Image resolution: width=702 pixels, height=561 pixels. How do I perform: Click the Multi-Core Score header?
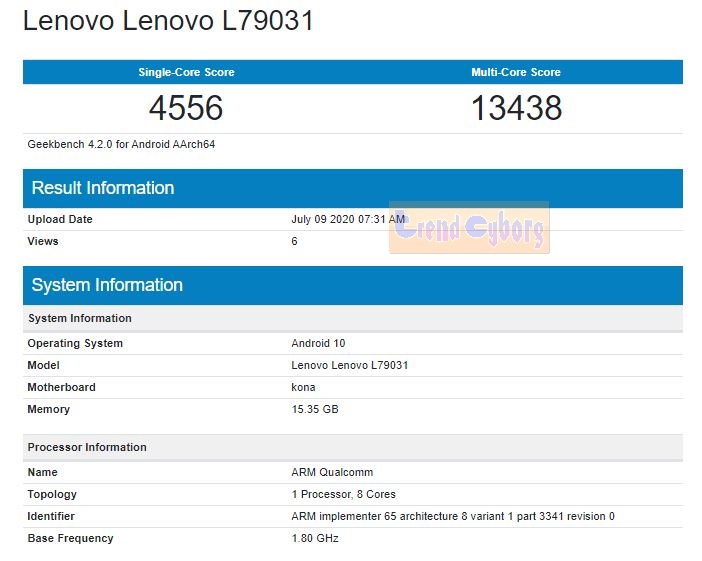(516, 72)
